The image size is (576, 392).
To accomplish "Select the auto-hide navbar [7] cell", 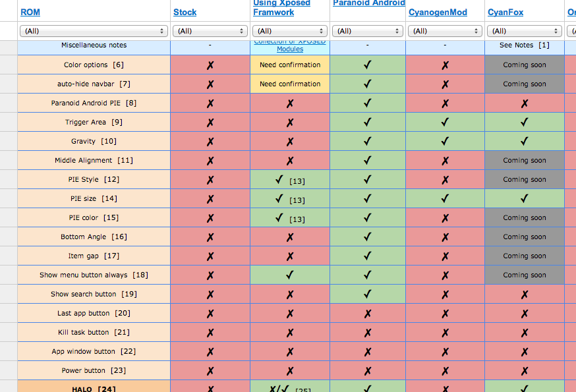I will pyautogui.click(x=94, y=84).
